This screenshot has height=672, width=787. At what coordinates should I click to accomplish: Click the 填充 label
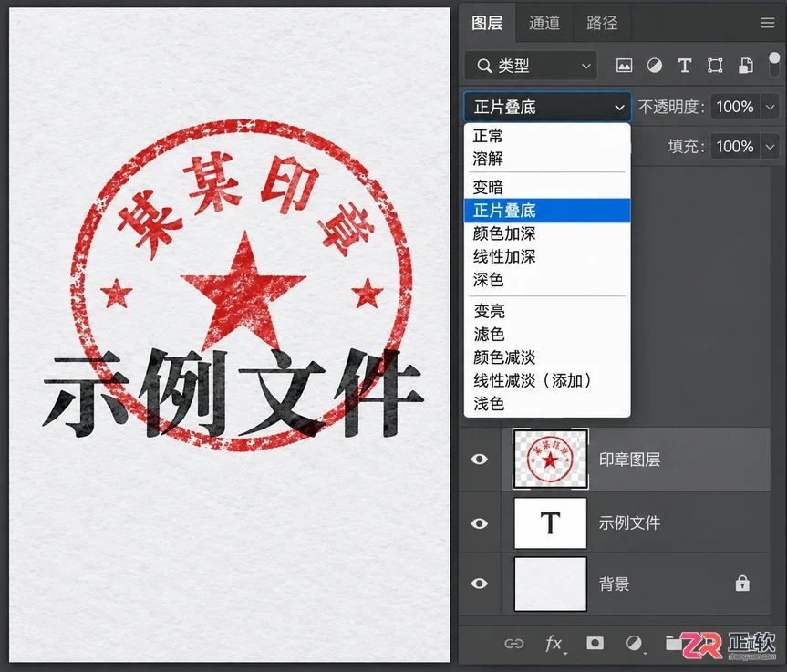point(686,147)
